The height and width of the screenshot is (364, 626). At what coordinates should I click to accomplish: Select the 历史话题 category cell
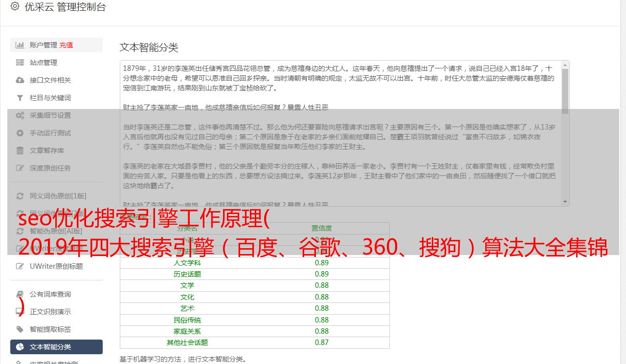(187, 274)
